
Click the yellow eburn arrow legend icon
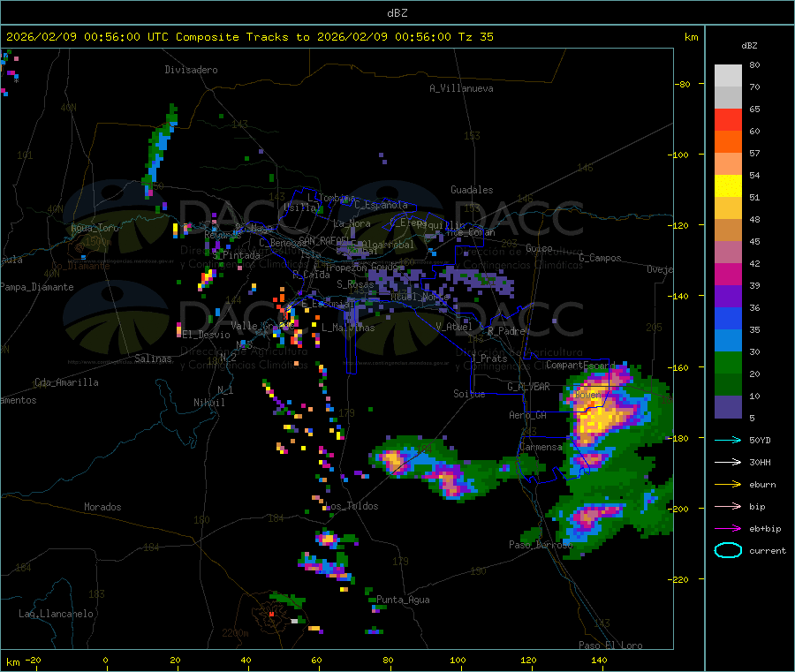tap(728, 484)
